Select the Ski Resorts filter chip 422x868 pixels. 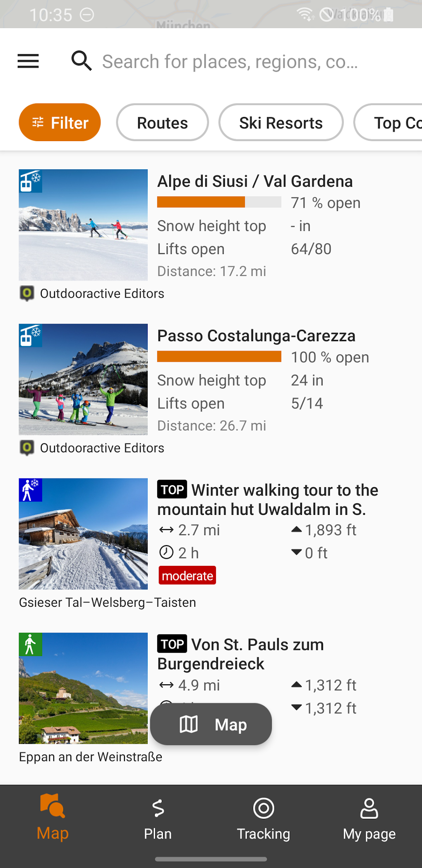(281, 123)
